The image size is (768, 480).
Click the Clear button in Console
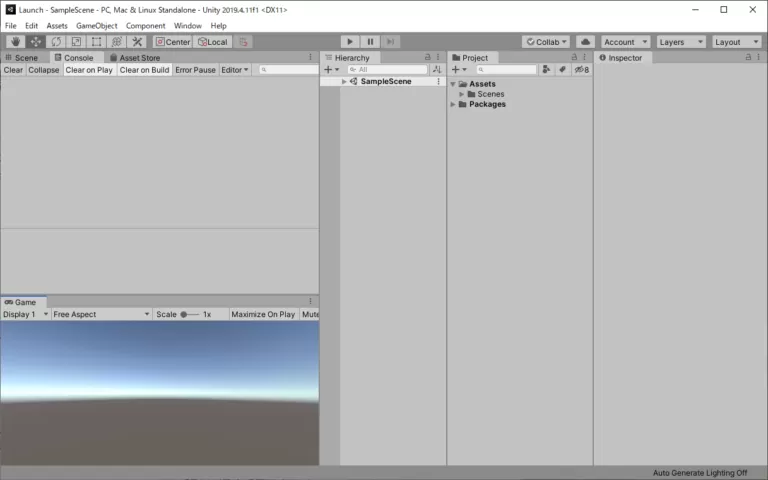[x=13, y=70]
